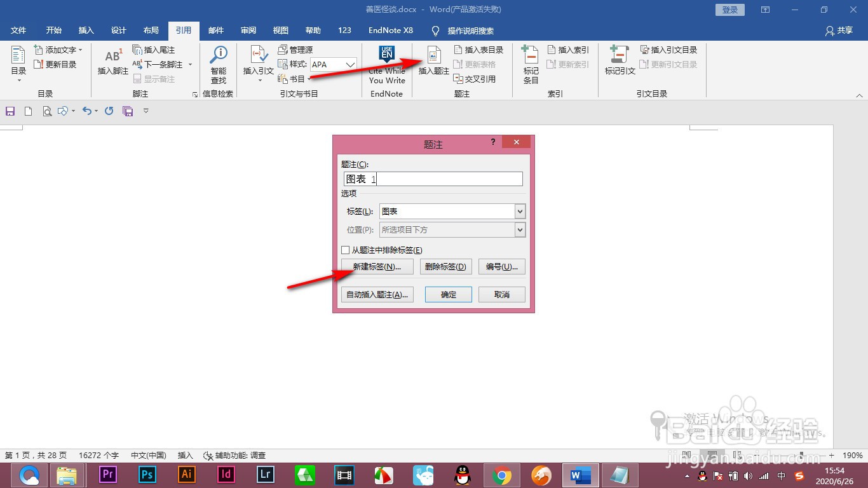Click 自动插入题注(A) button
Image resolution: width=868 pixels, height=488 pixels.
point(377,295)
